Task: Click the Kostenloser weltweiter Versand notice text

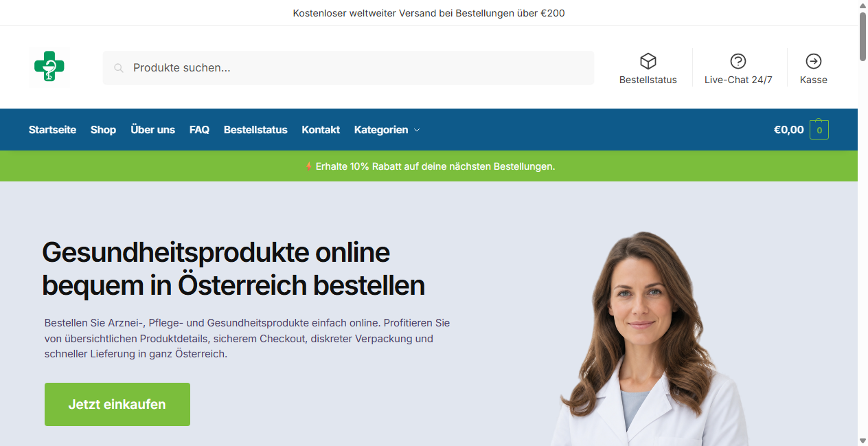Action: point(429,13)
